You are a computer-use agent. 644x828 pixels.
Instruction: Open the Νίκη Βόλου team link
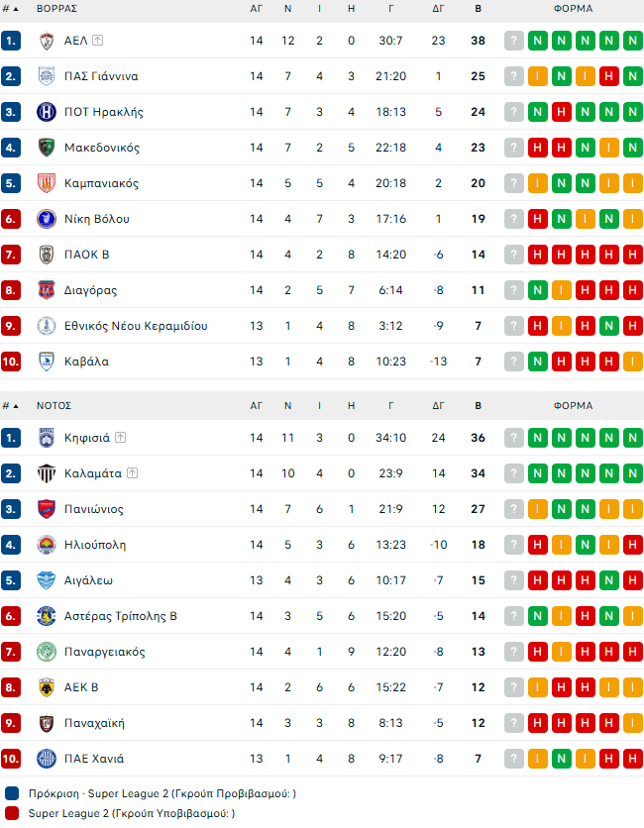click(97, 219)
